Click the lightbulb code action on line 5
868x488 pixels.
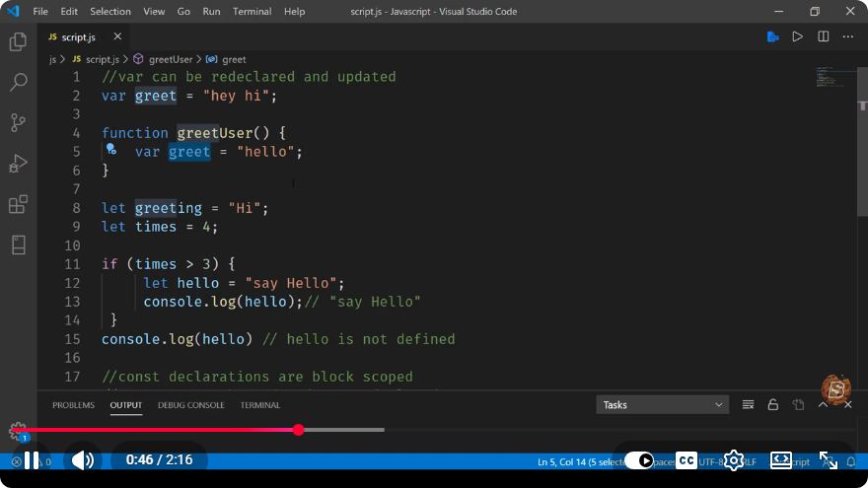pyautogui.click(x=111, y=149)
